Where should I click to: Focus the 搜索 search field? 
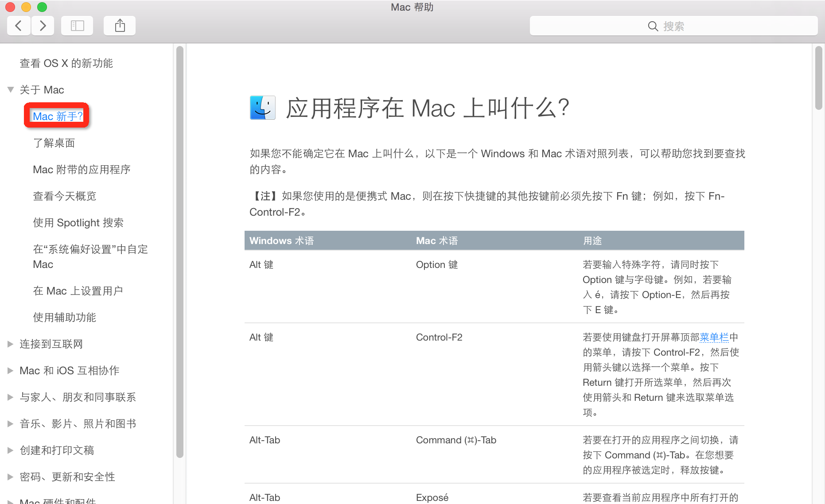coord(673,26)
